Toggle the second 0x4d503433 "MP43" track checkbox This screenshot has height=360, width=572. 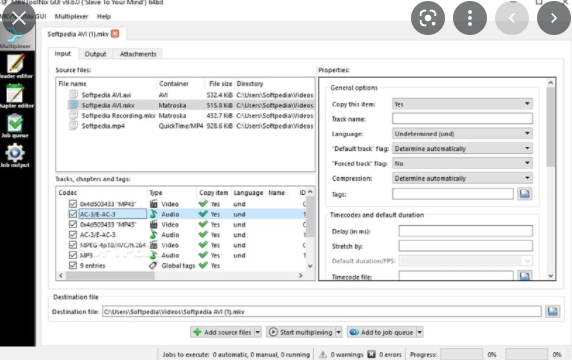[73, 224]
